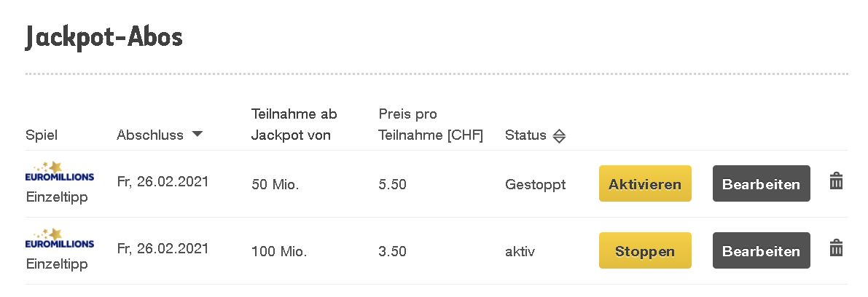Select the Teilnahme ab Jackpot von header
Screen dimensions: 868x297
coord(294,124)
